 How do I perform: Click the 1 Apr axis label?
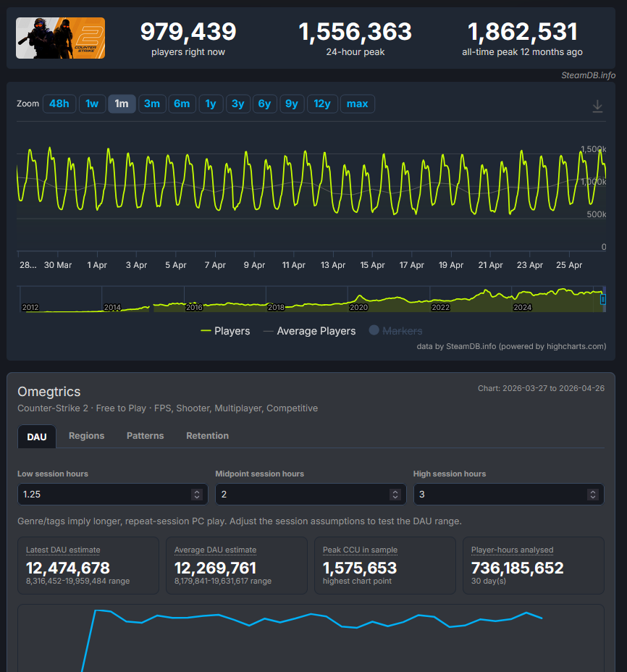click(97, 265)
